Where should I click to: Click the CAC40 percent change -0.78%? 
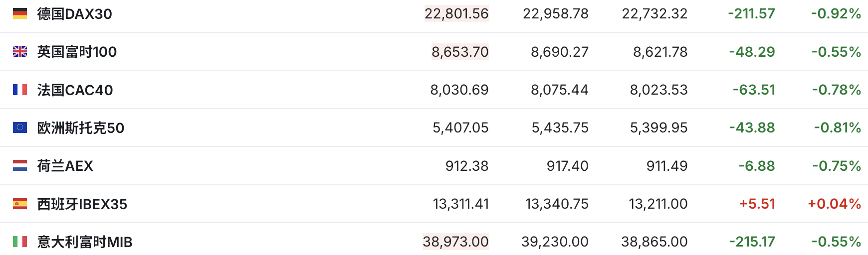[836, 90]
